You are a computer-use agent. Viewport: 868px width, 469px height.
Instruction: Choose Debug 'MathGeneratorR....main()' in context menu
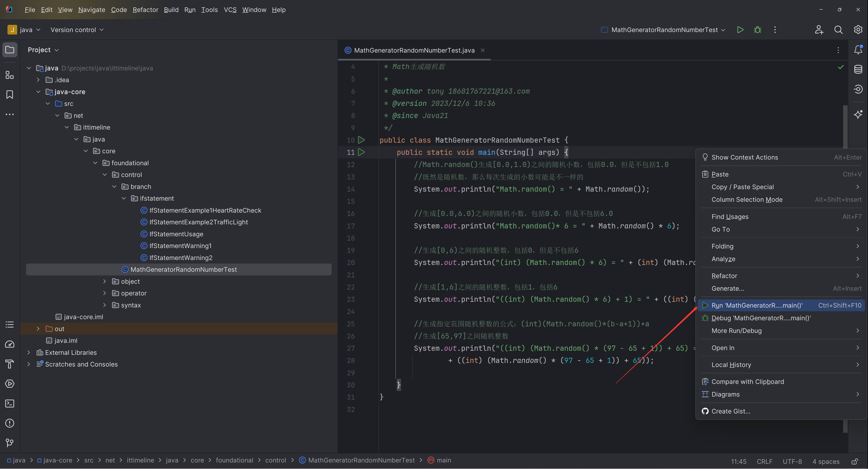[x=781, y=318]
